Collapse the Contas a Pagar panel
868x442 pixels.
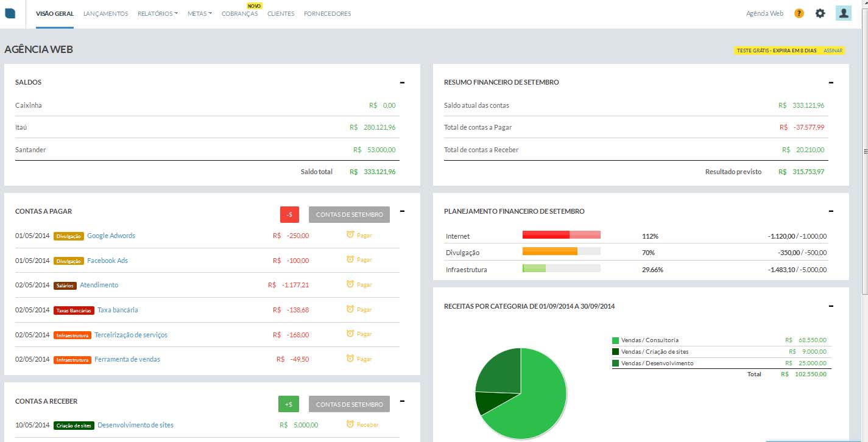pyautogui.click(x=402, y=211)
